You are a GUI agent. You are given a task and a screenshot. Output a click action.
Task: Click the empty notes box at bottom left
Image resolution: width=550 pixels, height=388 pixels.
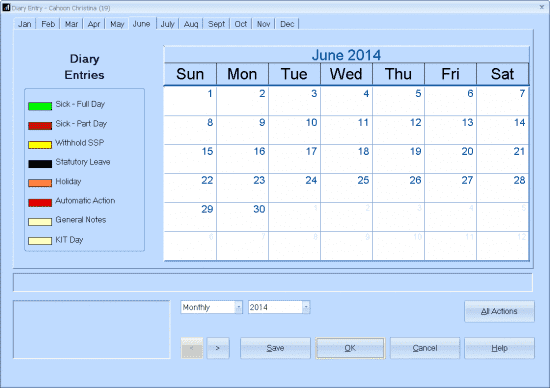click(92, 329)
